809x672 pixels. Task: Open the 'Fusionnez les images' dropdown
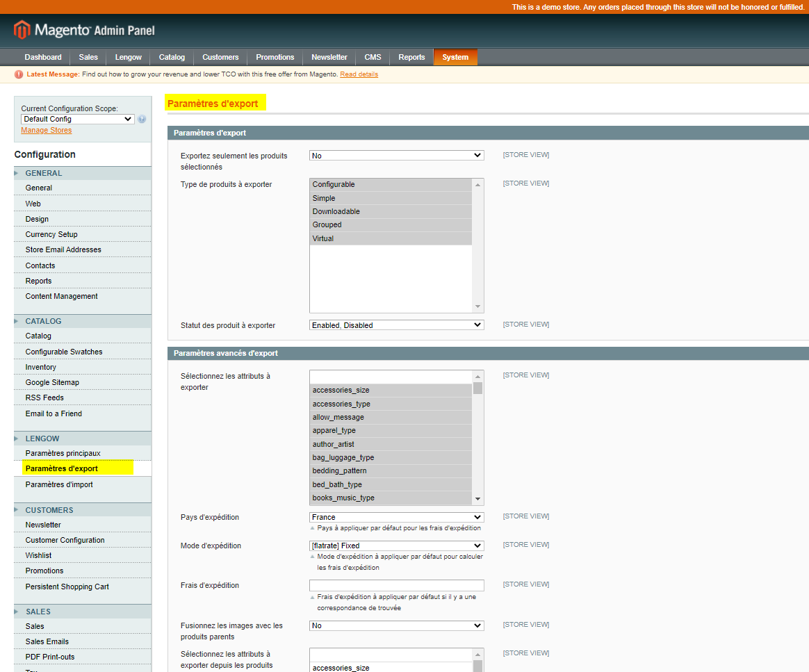pyautogui.click(x=397, y=625)
